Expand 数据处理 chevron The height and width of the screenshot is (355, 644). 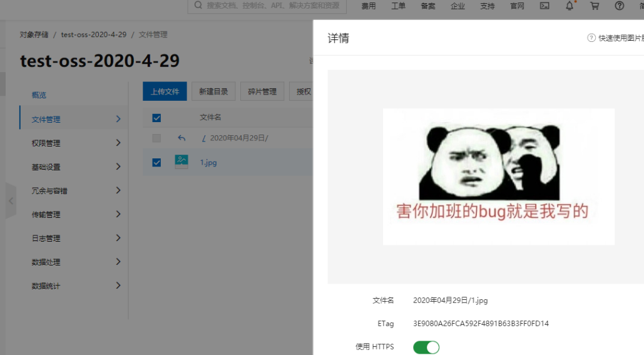click(x=118, y=262)
